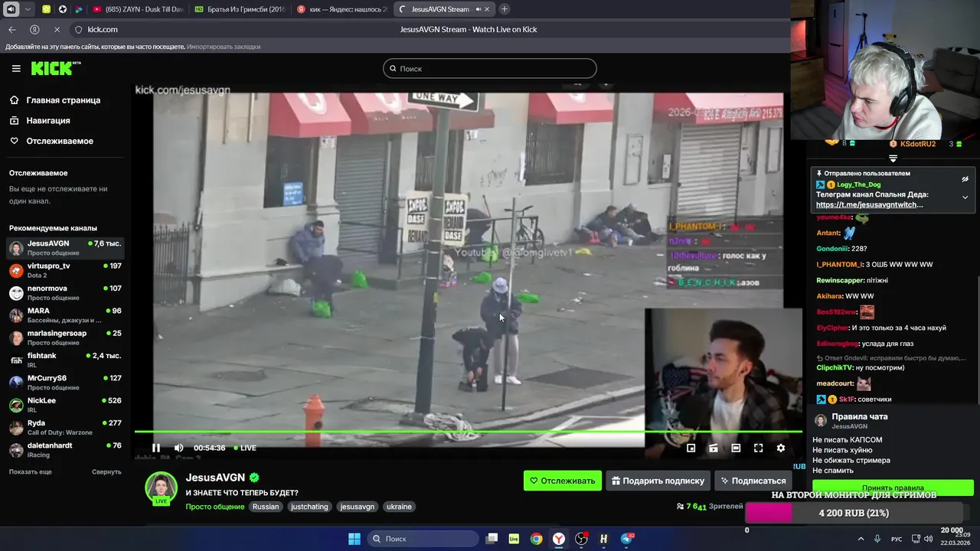Open MARA recommended channel
The height and width of the screenshot is (551, 980).
(x=65, y=315)
